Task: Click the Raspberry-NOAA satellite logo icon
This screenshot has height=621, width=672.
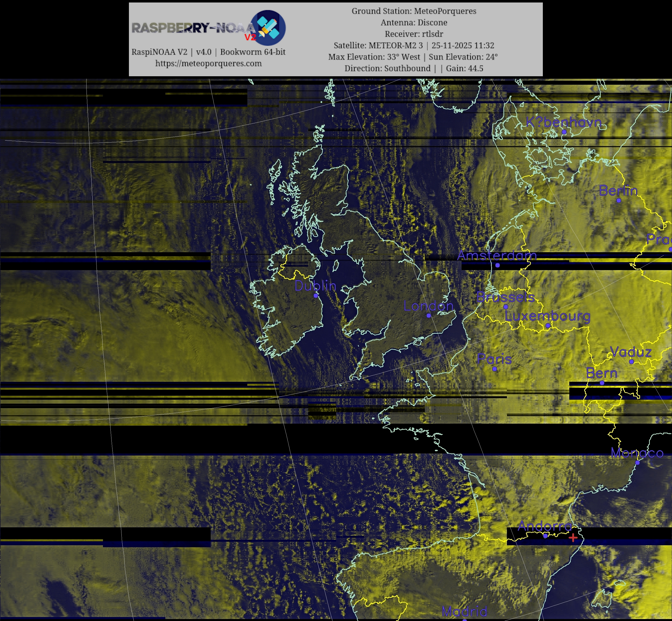Action: (x=269, y=28)
